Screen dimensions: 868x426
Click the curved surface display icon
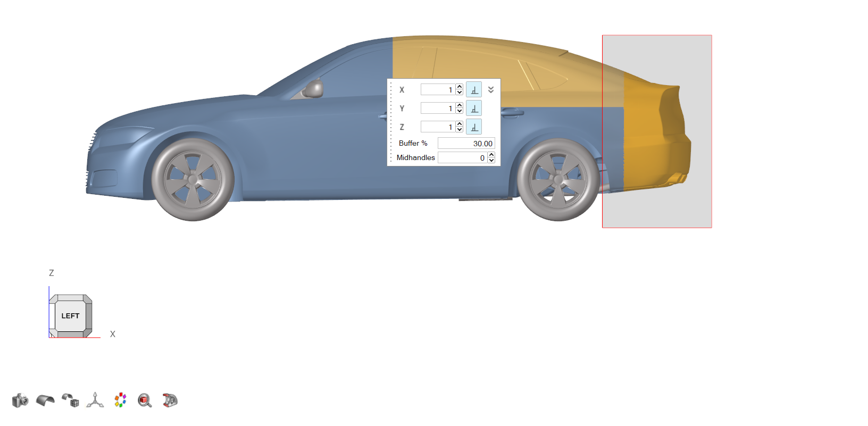point(45,400)
